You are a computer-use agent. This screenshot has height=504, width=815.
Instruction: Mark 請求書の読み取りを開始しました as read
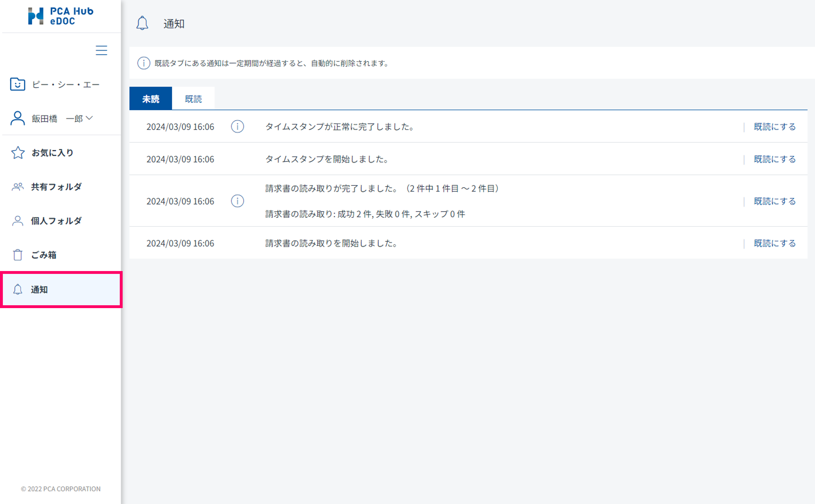775,243
